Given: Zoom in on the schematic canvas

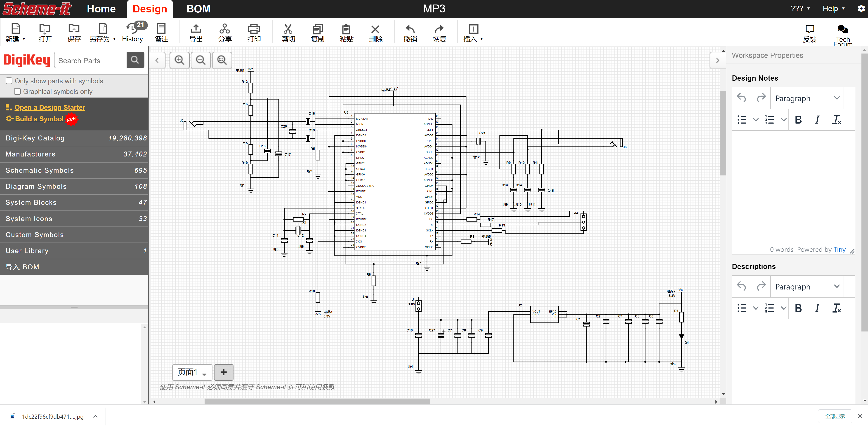Looking at the screenshot, I should [x=180, y=60].
